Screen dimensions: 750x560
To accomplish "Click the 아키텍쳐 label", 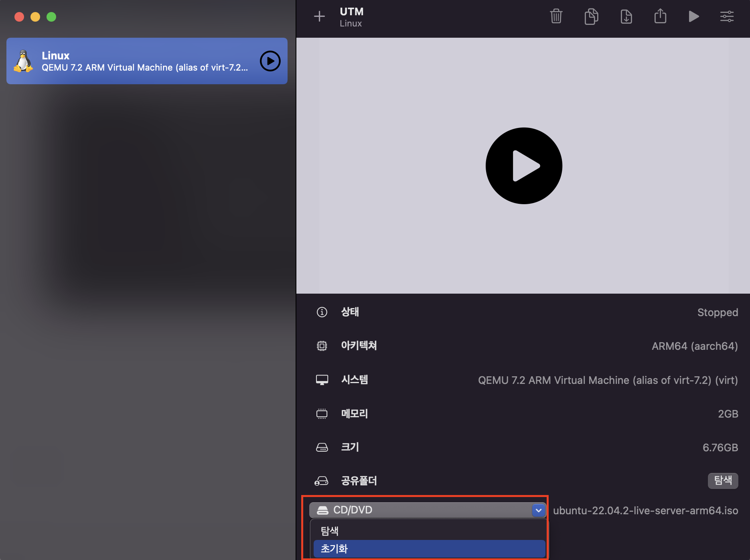I will coord(359,345).
